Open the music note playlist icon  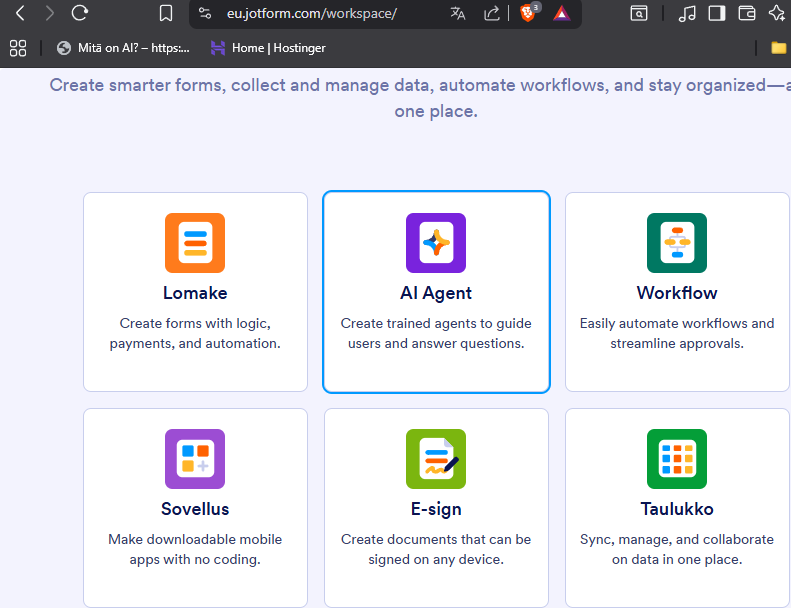(687, 13)
